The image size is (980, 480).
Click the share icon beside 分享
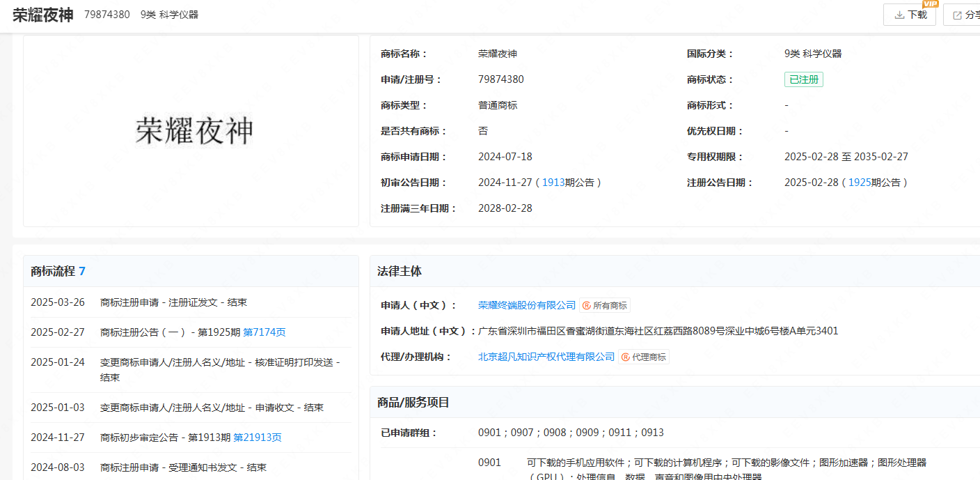[x=957, y=15]
